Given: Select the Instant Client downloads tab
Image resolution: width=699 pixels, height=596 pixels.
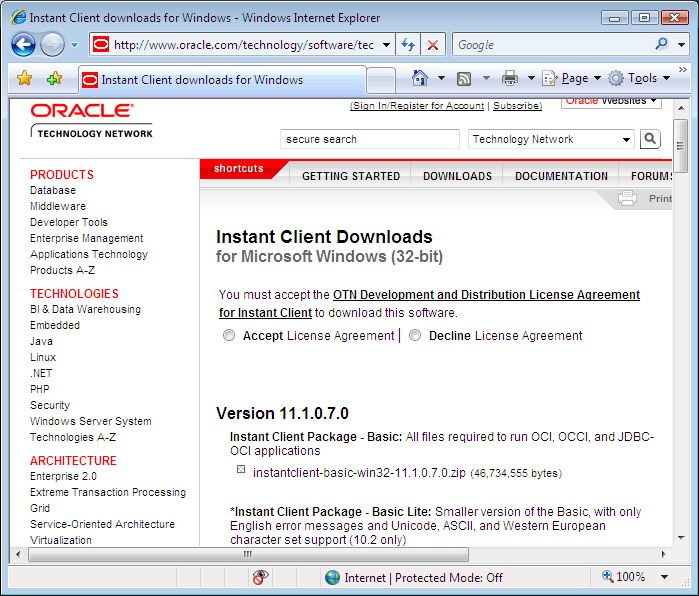Looking at the screenshot, I should click(222, 80).
